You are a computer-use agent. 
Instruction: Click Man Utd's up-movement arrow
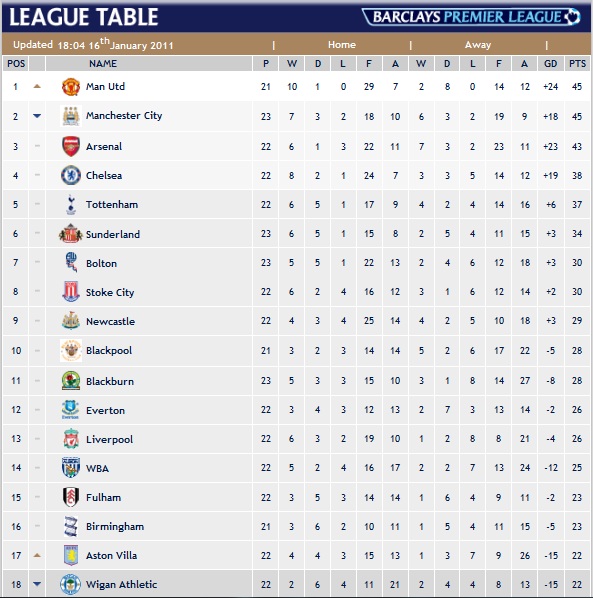pos(37,87)
